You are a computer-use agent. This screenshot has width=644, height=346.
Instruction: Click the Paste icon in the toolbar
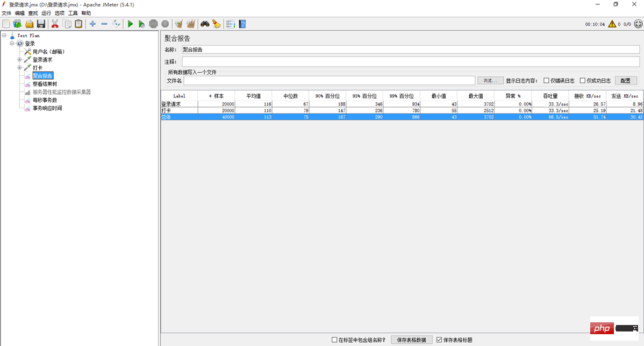point(78,24)
